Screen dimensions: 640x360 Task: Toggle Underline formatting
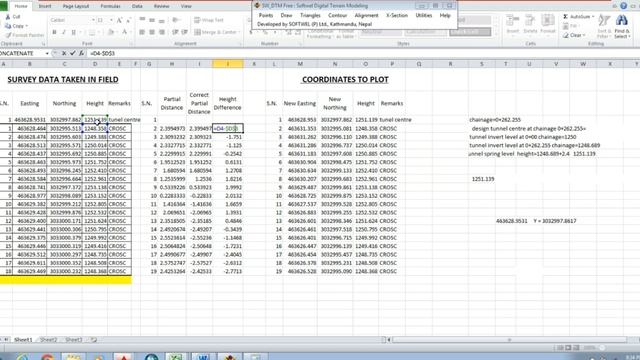click(73, 32)
